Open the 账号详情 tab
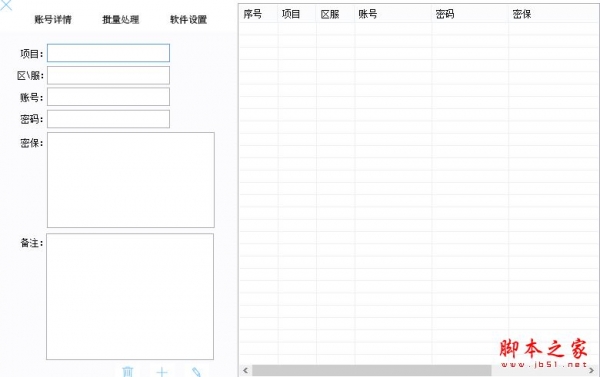The width and height of the screenshot is (600, 377). (x=53, y=20)
